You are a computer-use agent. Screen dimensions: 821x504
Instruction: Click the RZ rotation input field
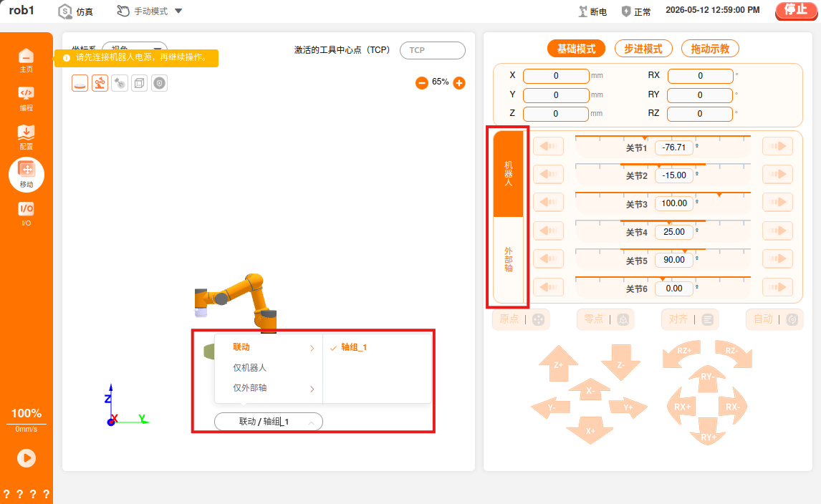[700, 114]
